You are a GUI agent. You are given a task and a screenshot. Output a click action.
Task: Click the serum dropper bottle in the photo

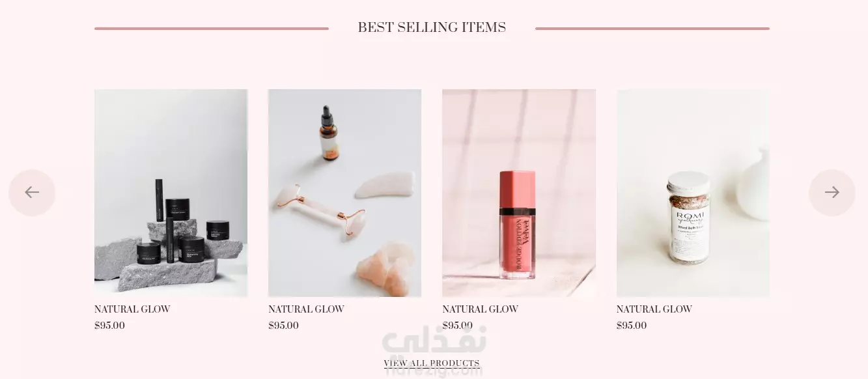point(329,133)
